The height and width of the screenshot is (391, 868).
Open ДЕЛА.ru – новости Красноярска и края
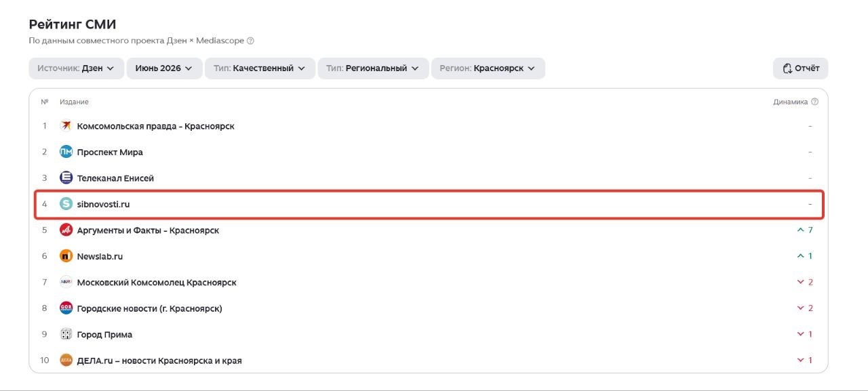pos(159,361)
